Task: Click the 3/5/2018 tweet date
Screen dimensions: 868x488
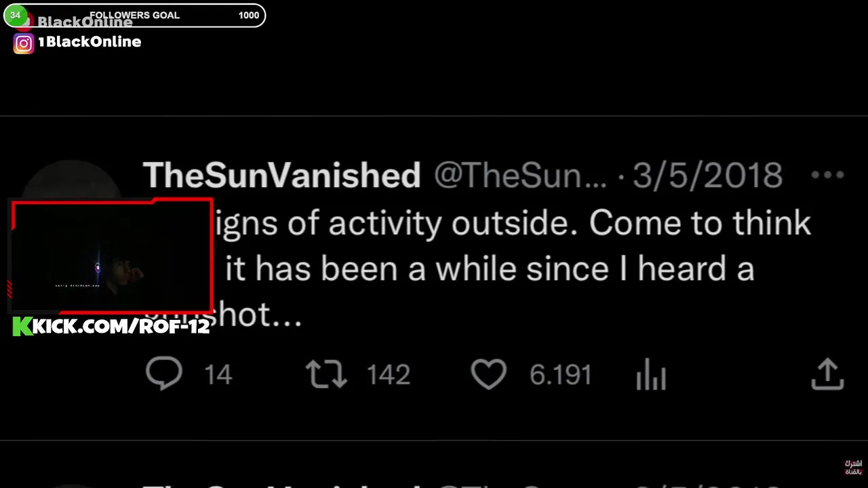Action: point(707,176)
